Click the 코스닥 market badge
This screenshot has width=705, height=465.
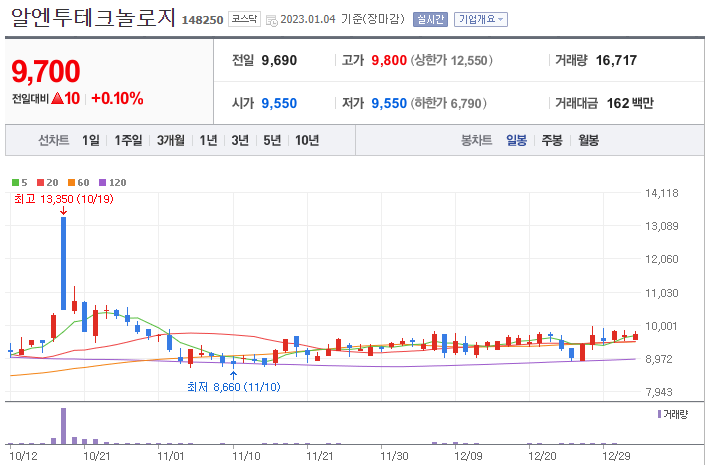pos(244,19)
